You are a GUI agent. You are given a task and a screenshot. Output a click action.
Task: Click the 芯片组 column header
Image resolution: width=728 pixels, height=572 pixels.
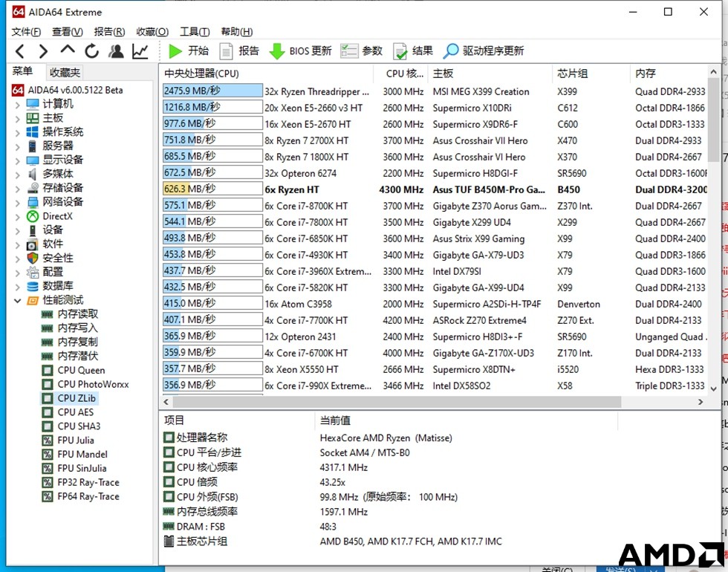click(x=593, y=74)
